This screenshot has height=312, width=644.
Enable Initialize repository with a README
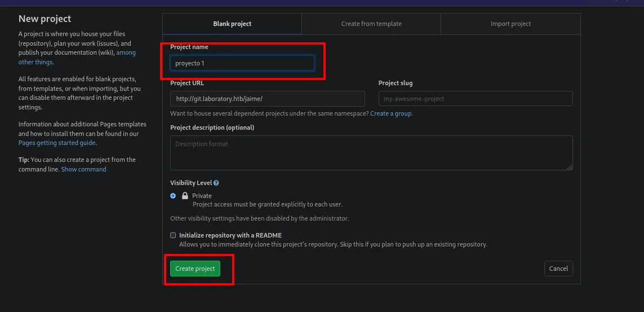point(173,235)
